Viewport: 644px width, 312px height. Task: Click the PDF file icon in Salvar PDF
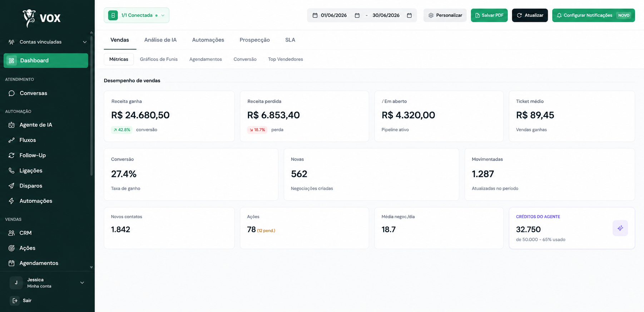point(477,15)
